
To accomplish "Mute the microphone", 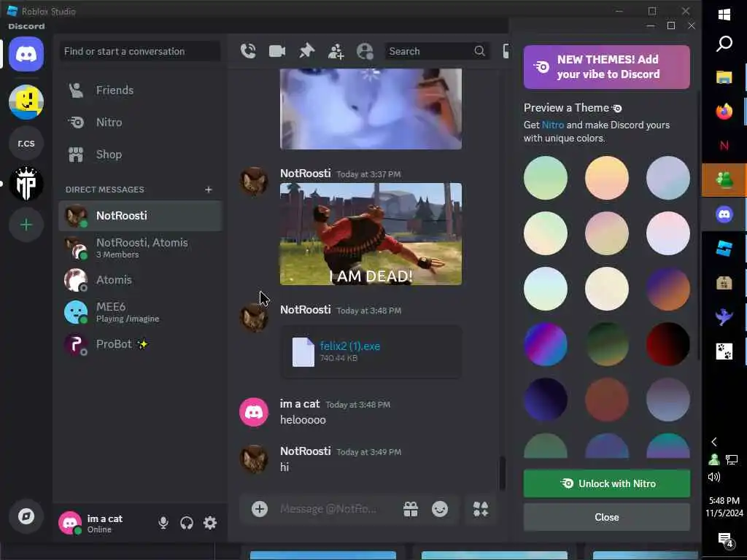I will pyautogui.click(x=163, y=523).
